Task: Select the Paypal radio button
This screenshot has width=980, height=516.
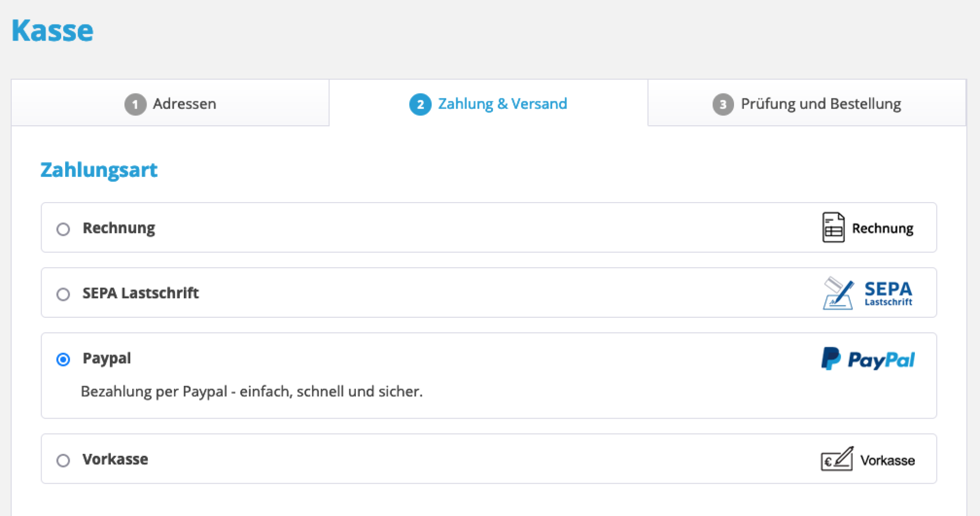Action: [63, 359]
